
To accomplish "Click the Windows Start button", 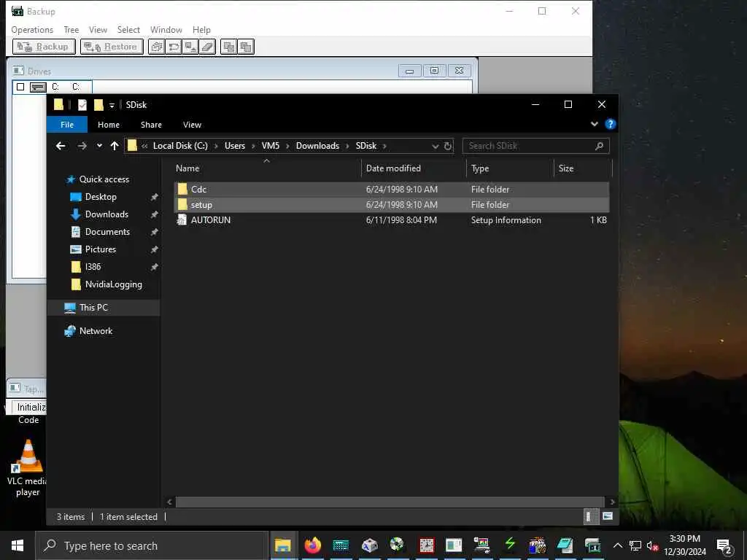I will click(x=18, y=545).
